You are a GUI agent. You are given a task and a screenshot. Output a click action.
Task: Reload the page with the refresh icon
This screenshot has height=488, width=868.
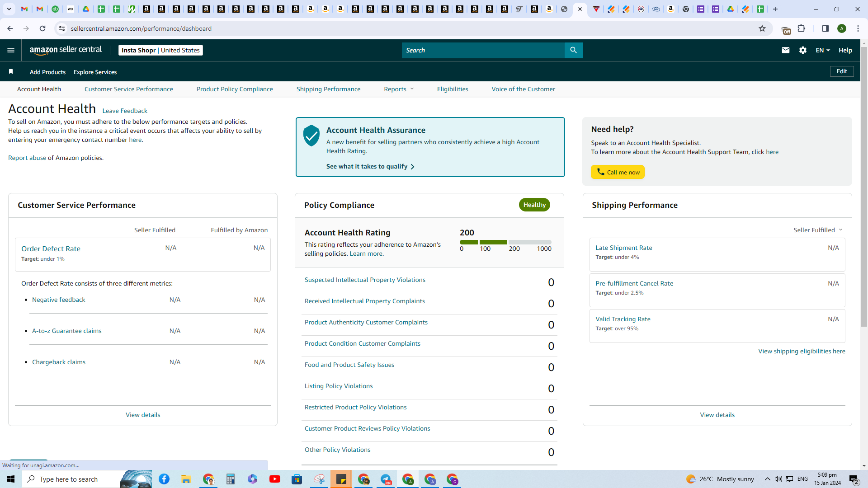pyautogui.click(x=42, y=28)
